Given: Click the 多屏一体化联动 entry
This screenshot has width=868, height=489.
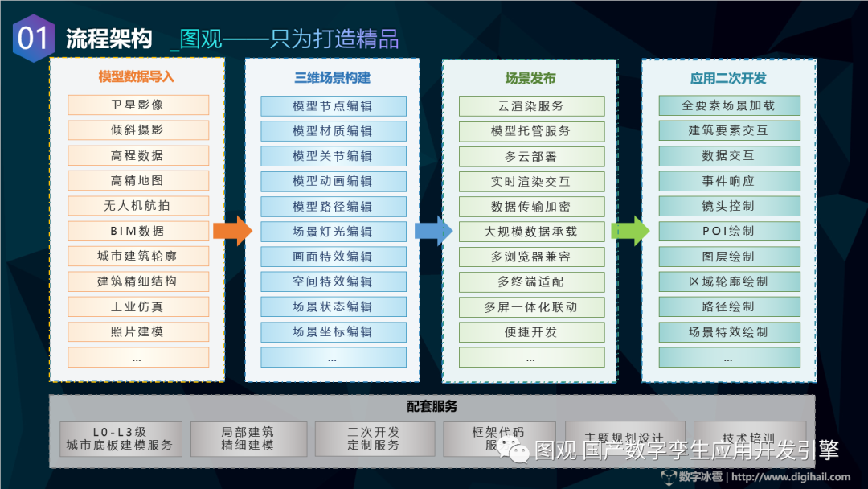Looking at the screenshot, I should coord(531,307).
